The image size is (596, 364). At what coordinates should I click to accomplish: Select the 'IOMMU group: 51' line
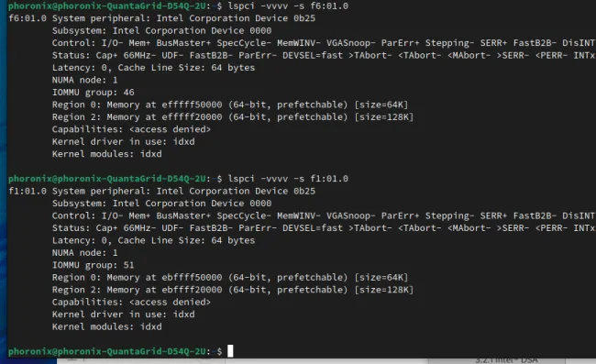click(94, 265)
